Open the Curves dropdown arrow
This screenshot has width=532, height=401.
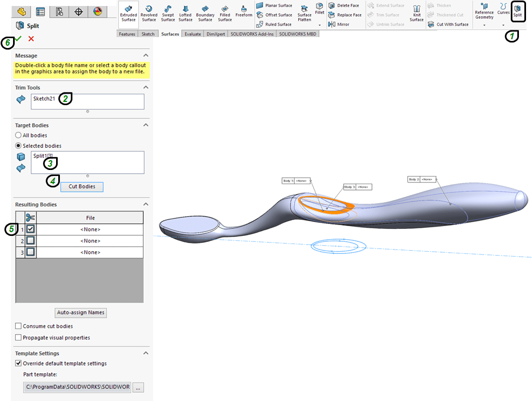click(x=503, y=25)
